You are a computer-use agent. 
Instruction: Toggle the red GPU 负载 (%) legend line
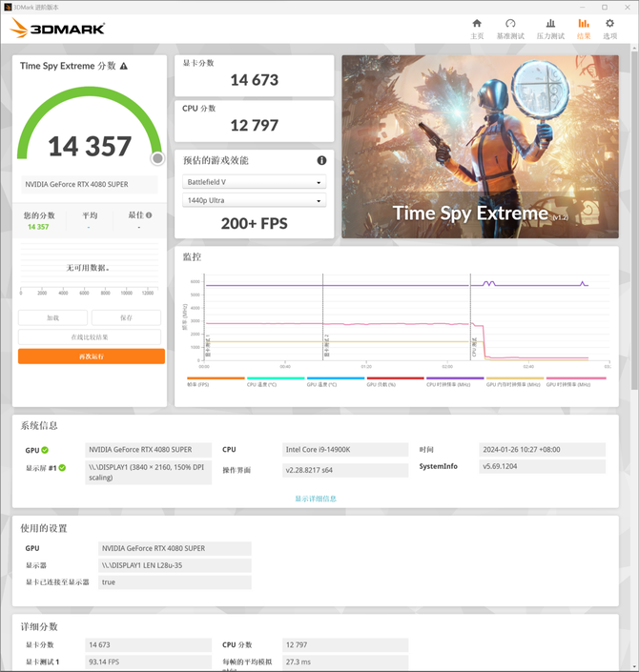pos(396,378)
